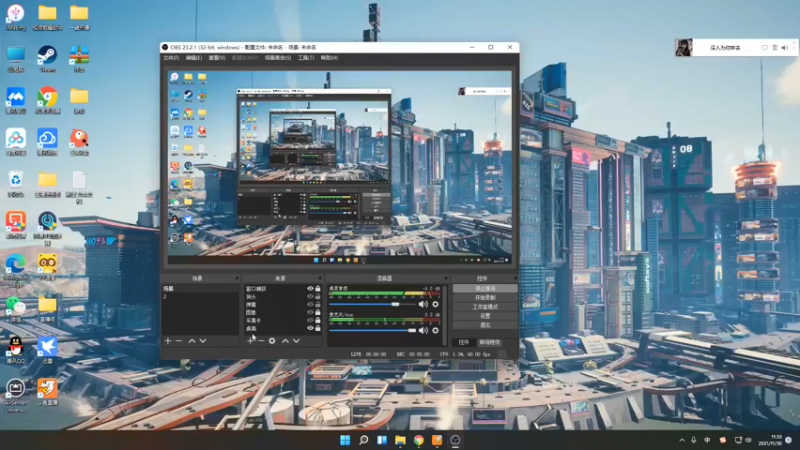The height and width of the screenshot is (450, 800).
Task: Open Windows Start button on taskbar
Action: pyautogui.click(x=345, y=440)
